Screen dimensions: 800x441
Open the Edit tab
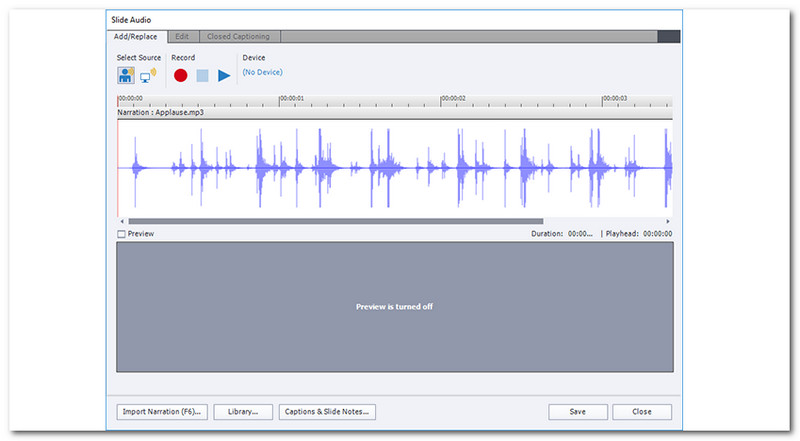coord(182,37)
